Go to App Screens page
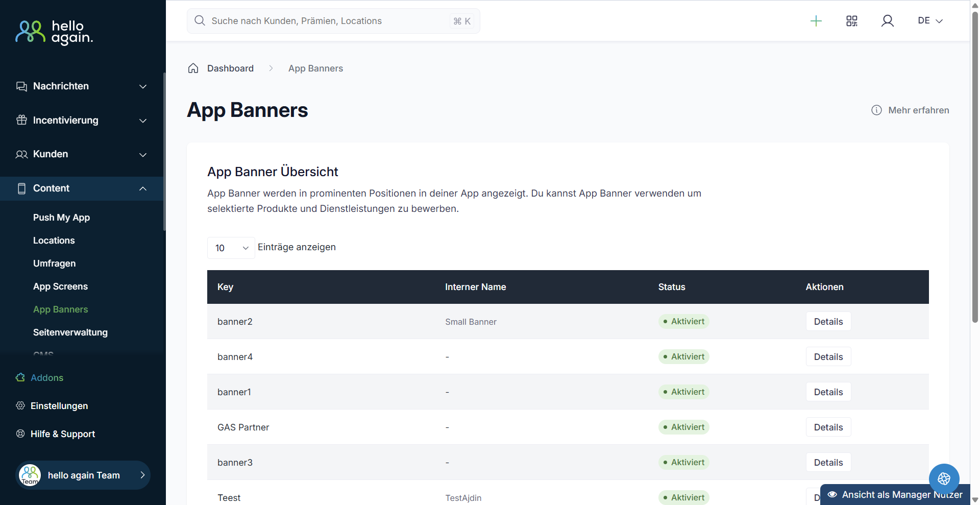 tap(60, 286)
